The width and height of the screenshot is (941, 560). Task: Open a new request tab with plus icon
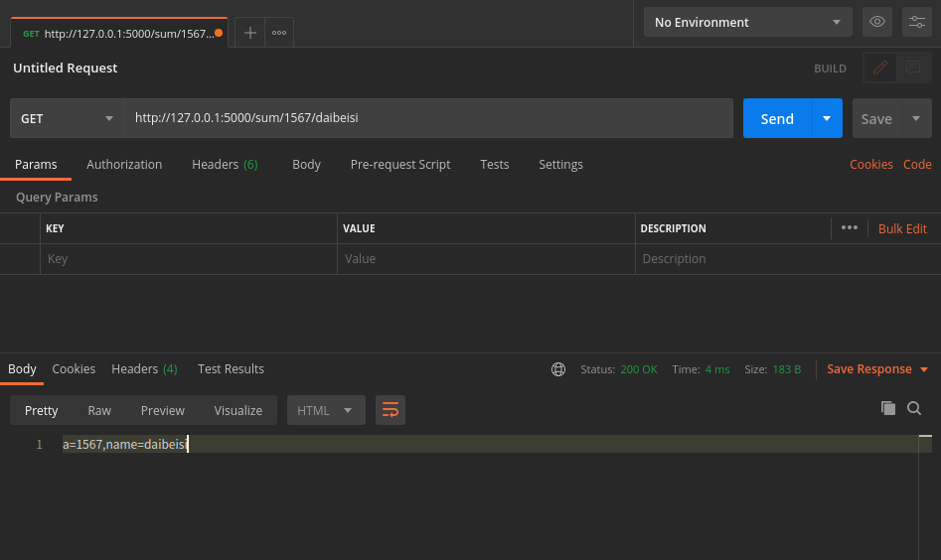(x=249, y=33)
